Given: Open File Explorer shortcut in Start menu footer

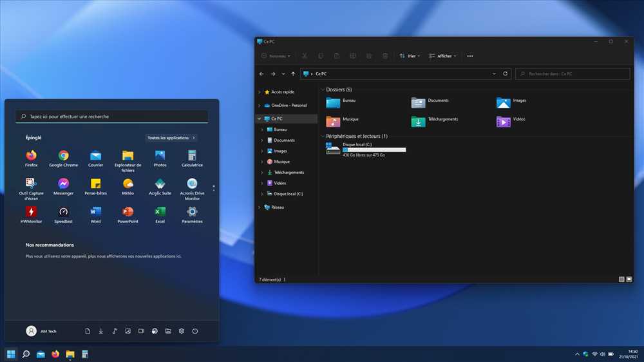Looking at the screenshot, I should 168,331.
